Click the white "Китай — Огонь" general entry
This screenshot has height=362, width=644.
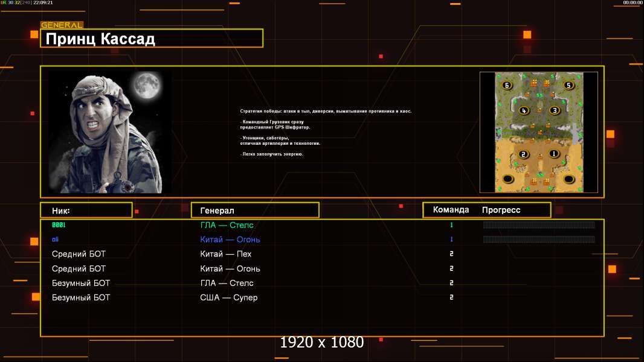tap(230, 268)
